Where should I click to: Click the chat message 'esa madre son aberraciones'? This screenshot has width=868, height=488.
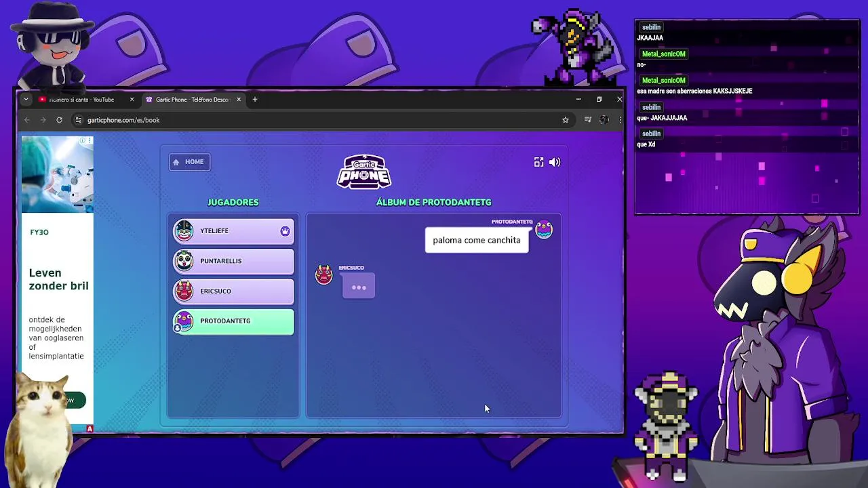694,91
